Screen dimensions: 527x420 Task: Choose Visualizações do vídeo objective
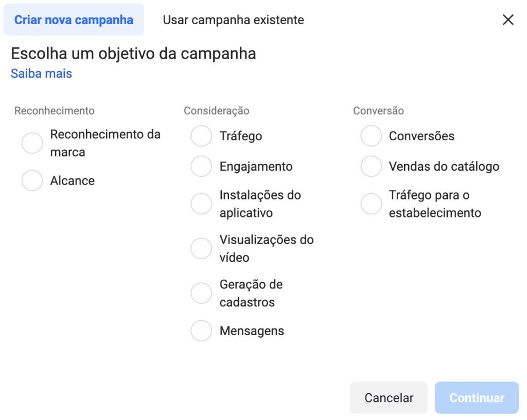pos(201,248)
